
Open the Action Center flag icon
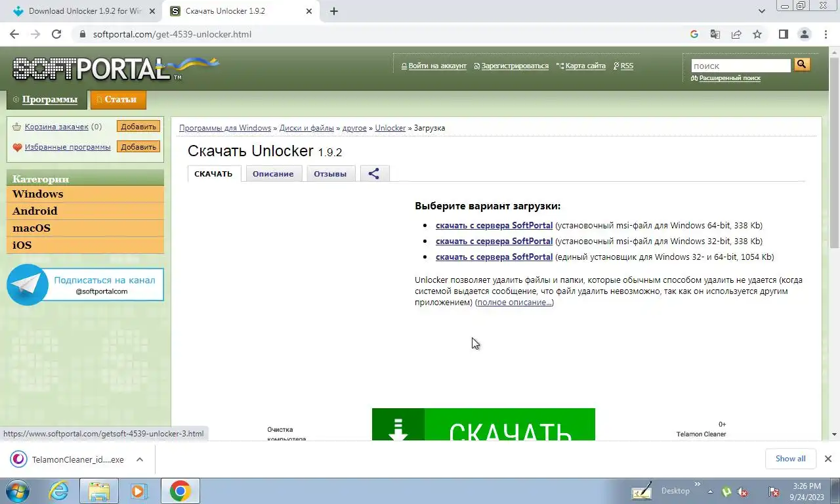point(774,492)
